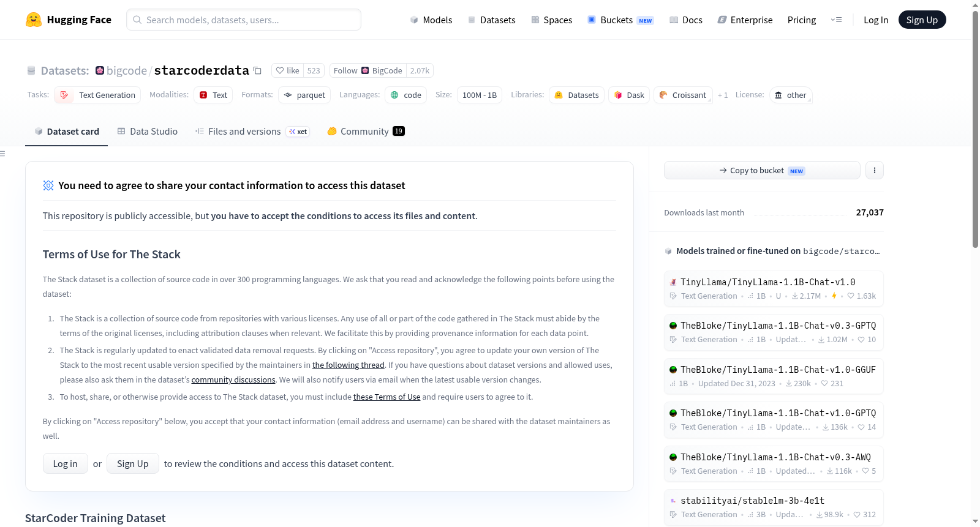The width and height of the screenshot is (980, 527).
Task: Click the left-edge sidebar toggle icon
Action: (2, 154)
